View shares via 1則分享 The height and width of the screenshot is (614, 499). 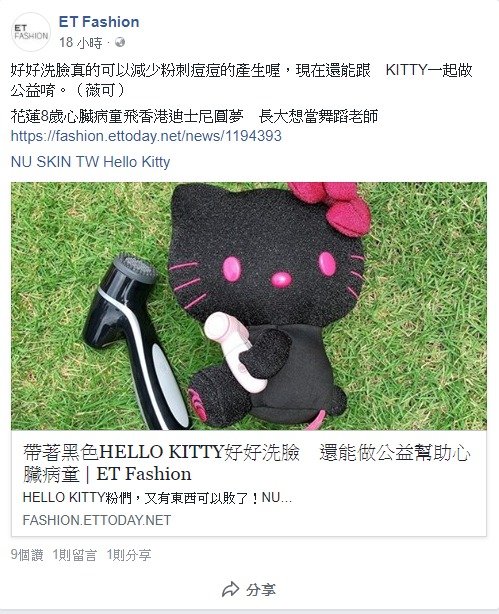pos(129,555)
